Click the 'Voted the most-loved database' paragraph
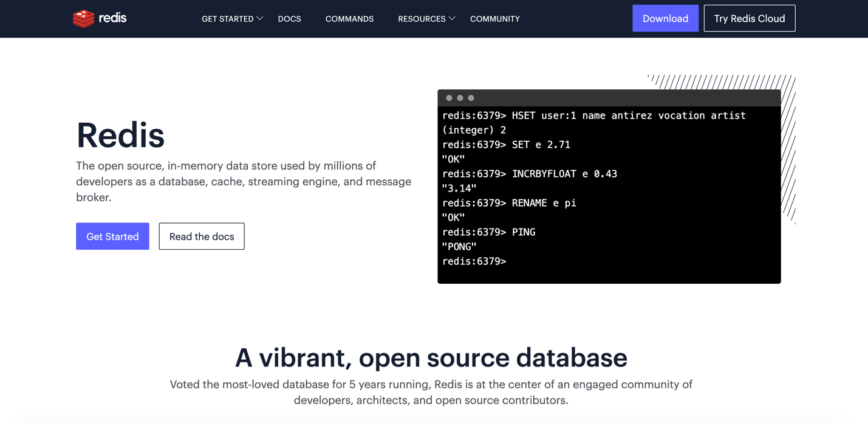This screenshot has width=868, height=423. coord(431,392)
